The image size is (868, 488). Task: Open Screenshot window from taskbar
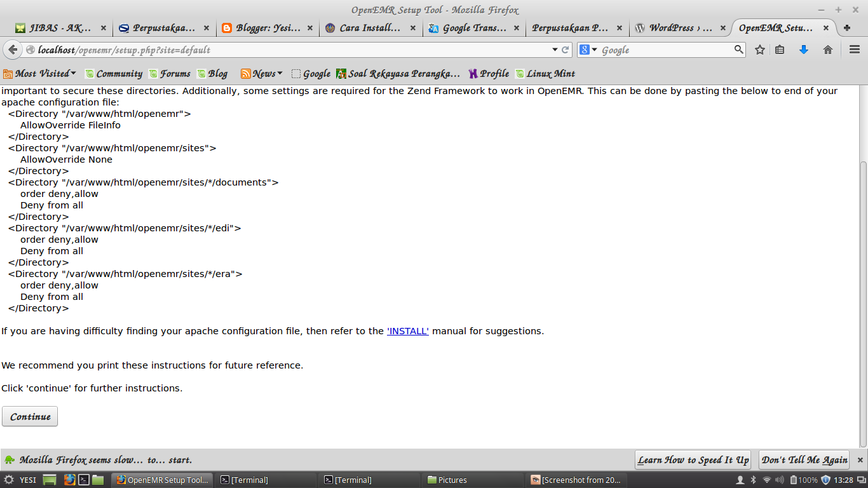576,480
